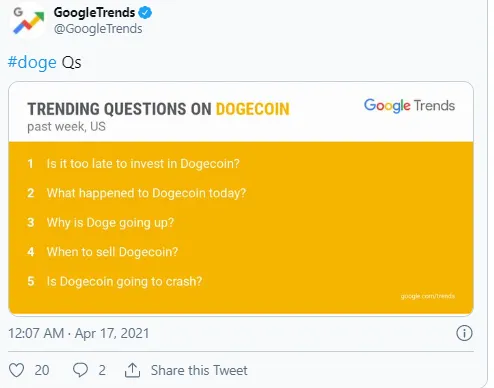494x388 pixels.
Task: Click the google.com/trends watermark text
Action: [x=428, y=296]
